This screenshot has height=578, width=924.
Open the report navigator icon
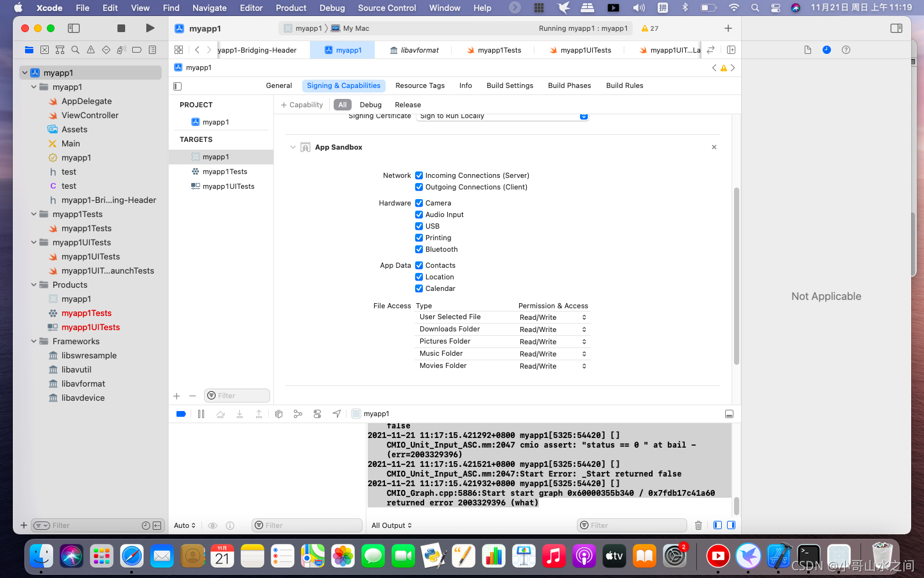152,49
